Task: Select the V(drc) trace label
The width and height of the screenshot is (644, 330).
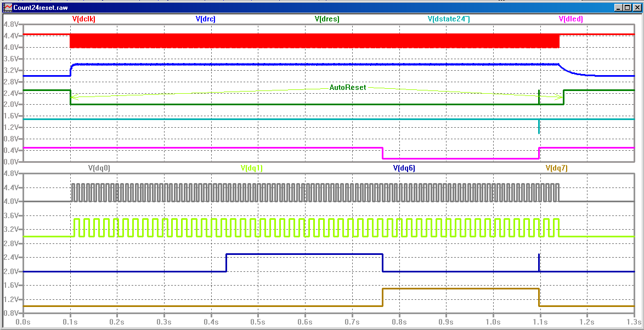Action: tap(205, 19)
